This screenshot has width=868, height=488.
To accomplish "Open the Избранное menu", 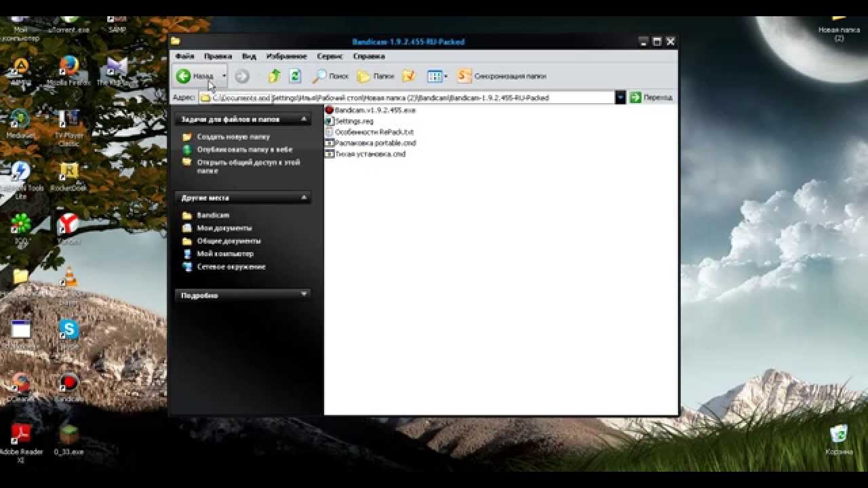I will tap(286, 56).
